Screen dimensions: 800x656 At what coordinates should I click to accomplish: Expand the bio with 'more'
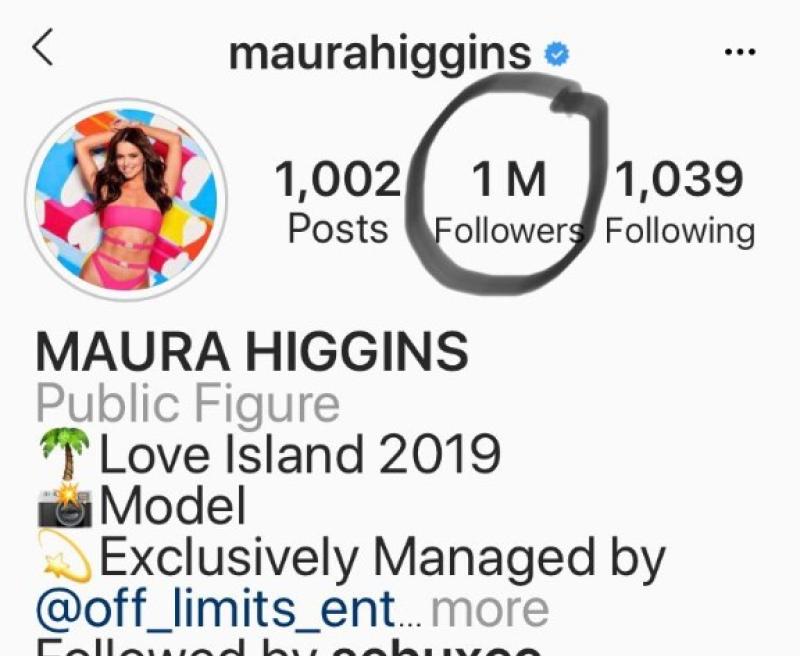pyautogui.click(x=490, y=610)
